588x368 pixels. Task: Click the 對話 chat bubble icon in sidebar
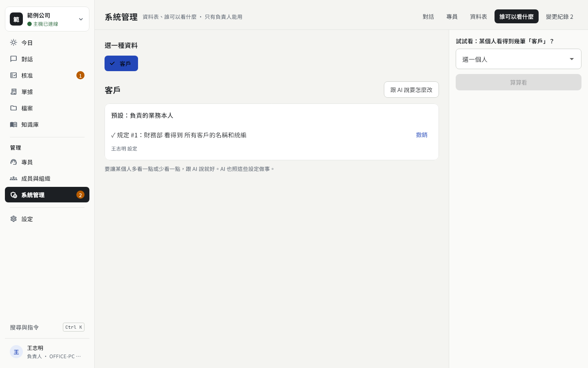pyautogui.click(x=13, y=59)
